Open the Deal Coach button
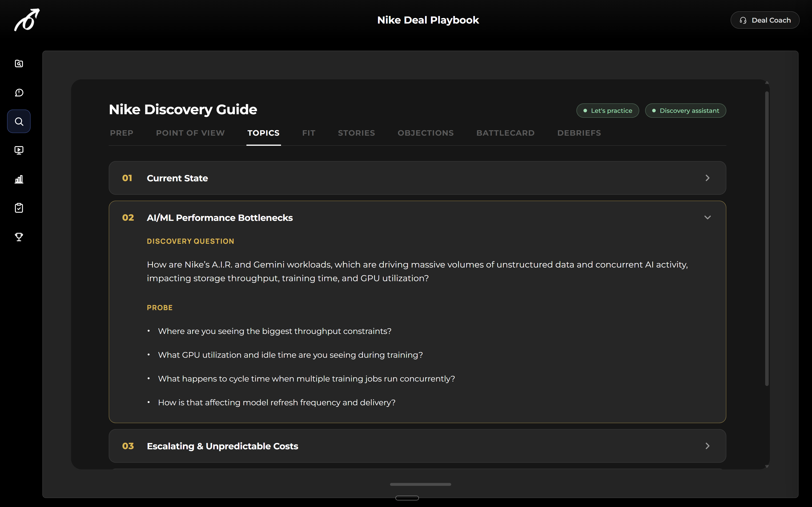This screenshot has width=812, height=507. pyautogui.click(x=765, y=20)
